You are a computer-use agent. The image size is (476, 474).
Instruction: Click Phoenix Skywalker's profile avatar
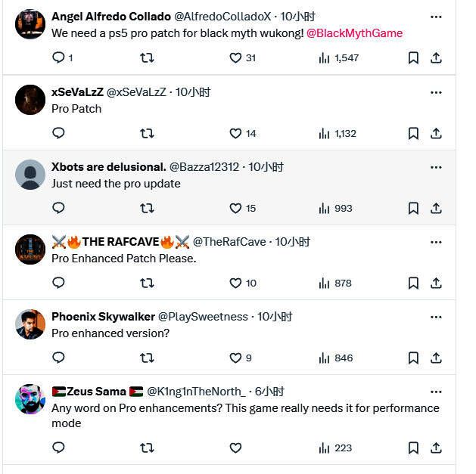[30, 324]
